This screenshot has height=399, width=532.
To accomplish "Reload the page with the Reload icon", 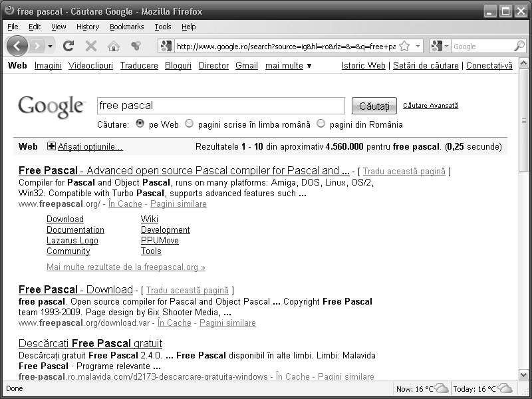I will tap(68, 46).
